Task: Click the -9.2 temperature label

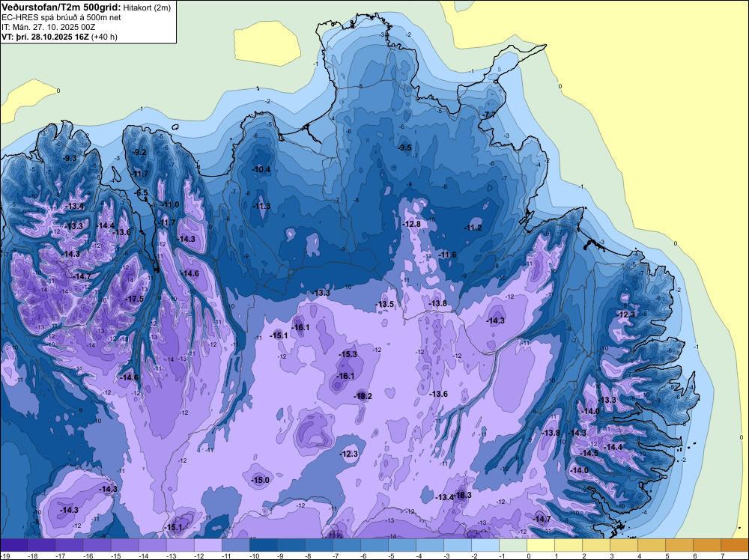Action: coord(140,152)
